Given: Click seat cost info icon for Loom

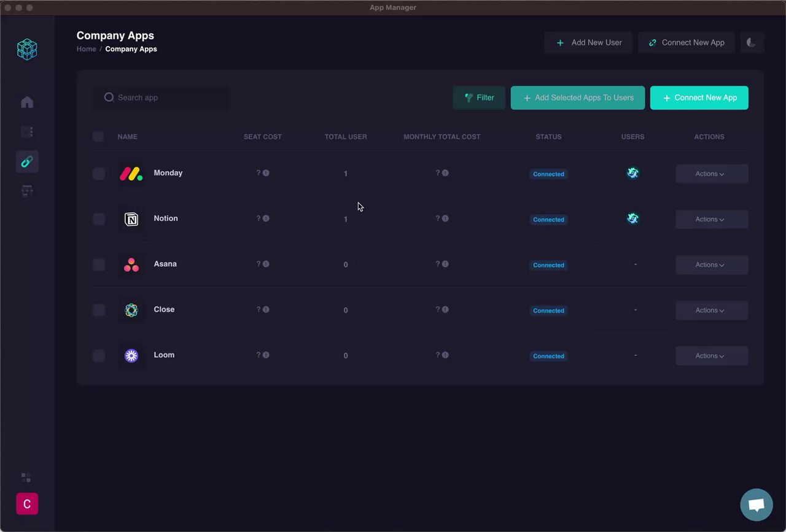Looking at the screenshot, I should tap(266, 355).
